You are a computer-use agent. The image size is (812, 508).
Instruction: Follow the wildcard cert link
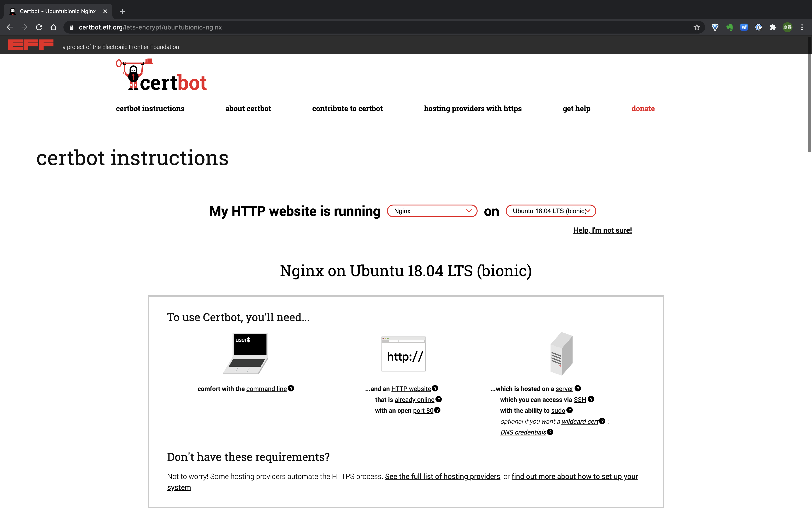(x=580, y=421)
